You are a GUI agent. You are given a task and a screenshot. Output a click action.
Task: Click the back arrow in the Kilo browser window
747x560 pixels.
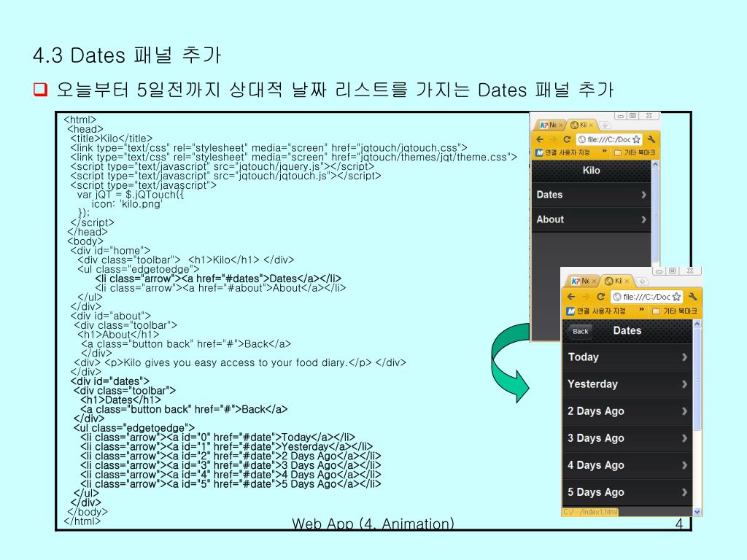pyautogui.click(x=540, y=139)
